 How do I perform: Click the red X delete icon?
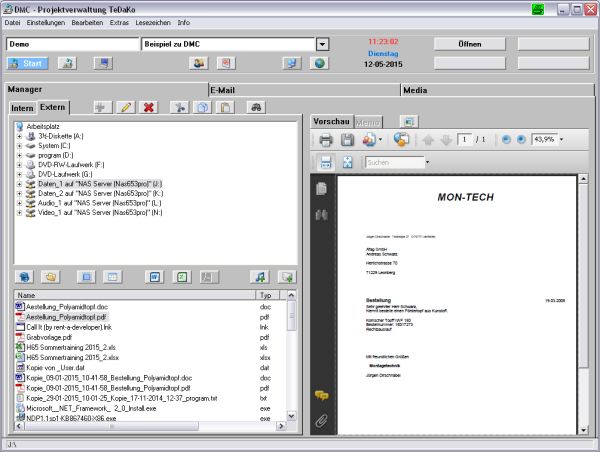click(149, 107)
